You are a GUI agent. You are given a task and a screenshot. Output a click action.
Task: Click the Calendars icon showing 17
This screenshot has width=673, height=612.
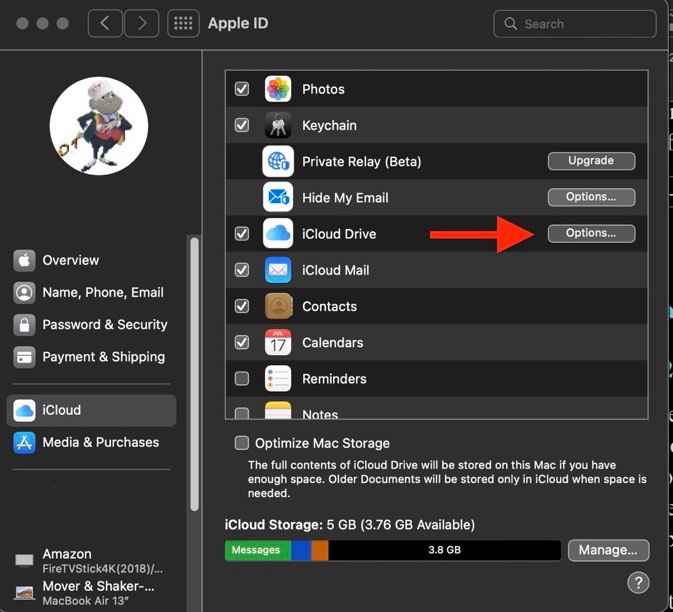pos(278,342)
